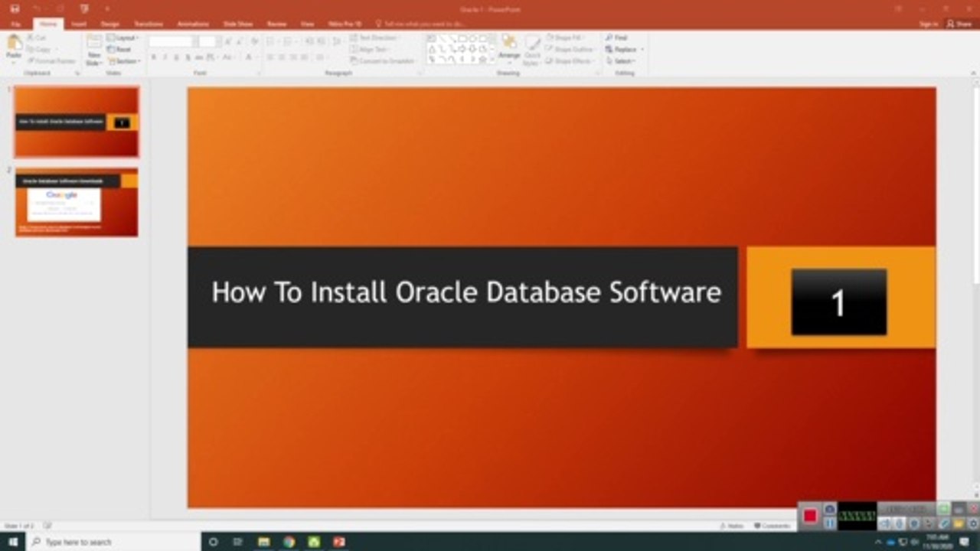
Task: Apply the font color
Action: pos(249,57)
